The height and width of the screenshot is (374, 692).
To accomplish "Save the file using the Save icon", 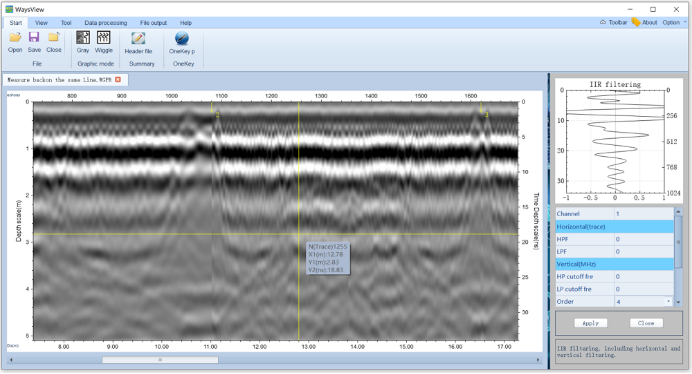I will (x=34, y=42).
